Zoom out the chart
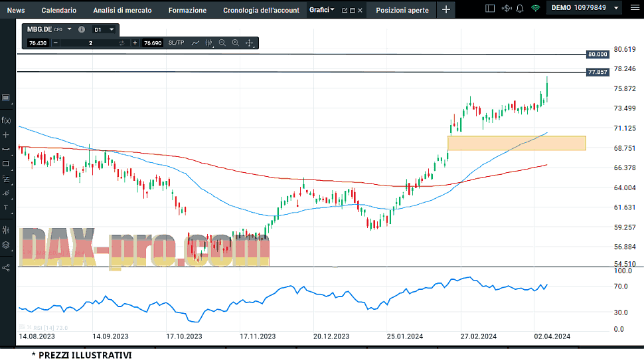Screen dimensions: 644x361 click(x=222, y=43)
